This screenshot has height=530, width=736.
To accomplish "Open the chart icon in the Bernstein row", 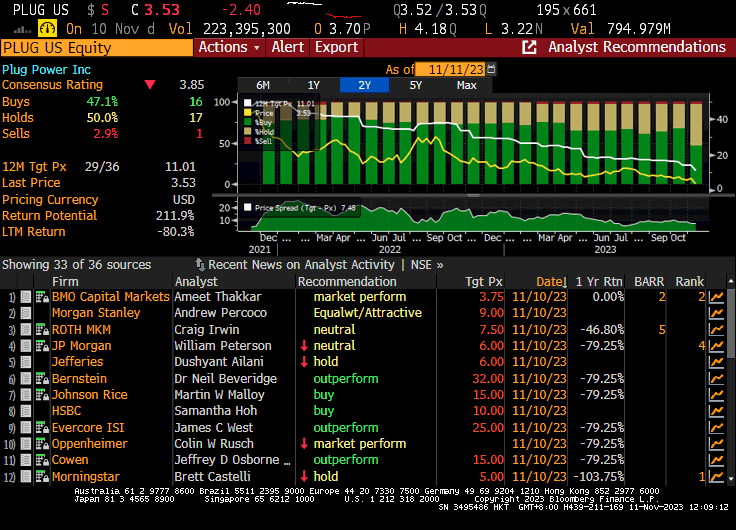I will coord(716,378).
